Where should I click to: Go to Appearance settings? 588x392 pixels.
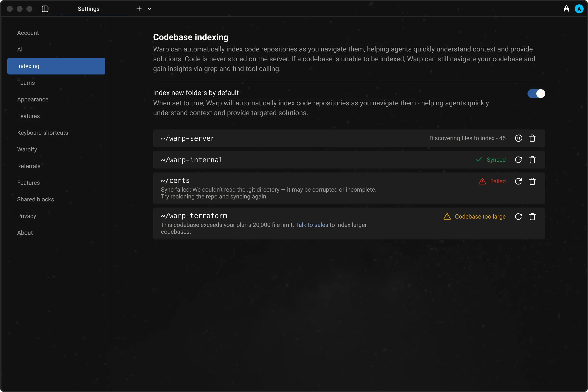point(33,99)
